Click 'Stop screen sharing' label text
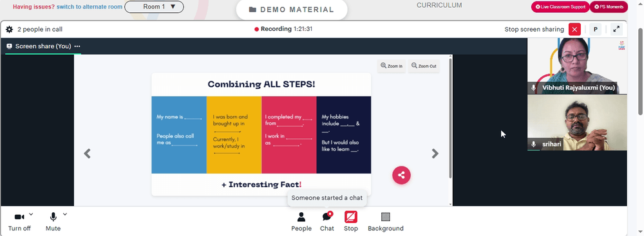This screenshot has width=644, height=236. 534,30
